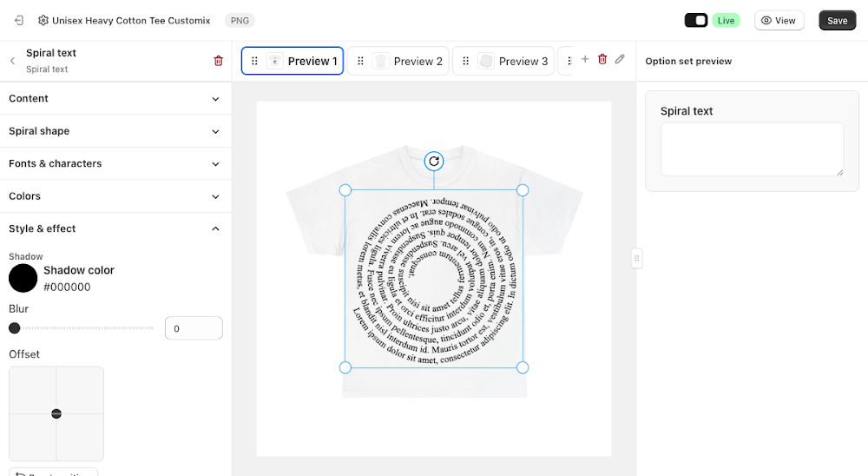Go back using the arrow next to Spiral text

[x=13, y=61]
